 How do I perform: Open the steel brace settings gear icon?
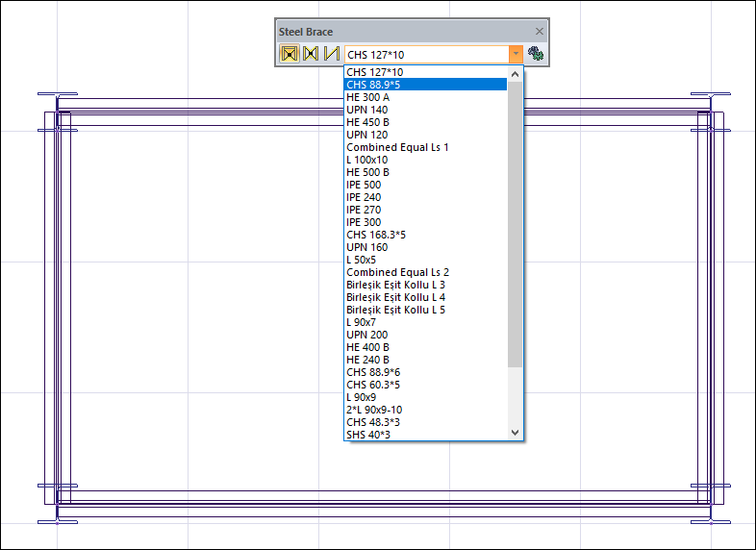[x=537, y=55]
